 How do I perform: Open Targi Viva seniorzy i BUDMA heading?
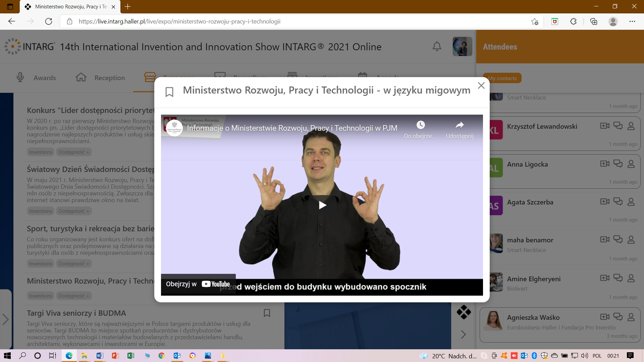(x=76, y=313)
